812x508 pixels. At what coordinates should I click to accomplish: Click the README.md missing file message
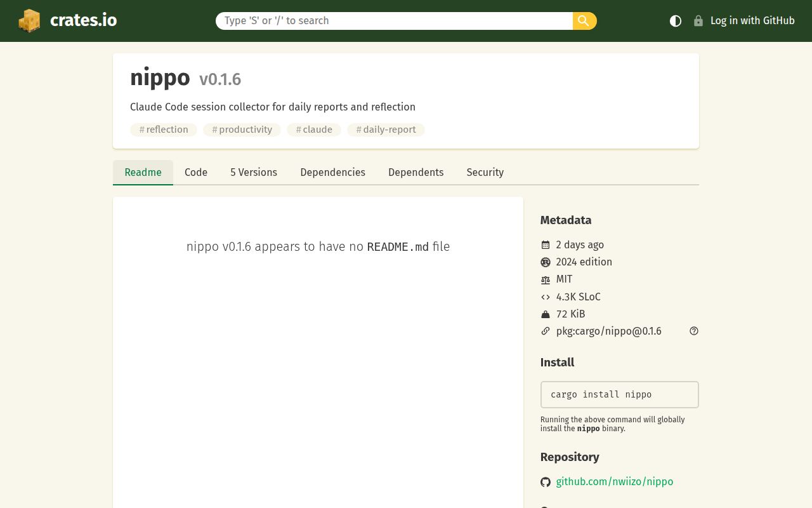pos(318,246)
